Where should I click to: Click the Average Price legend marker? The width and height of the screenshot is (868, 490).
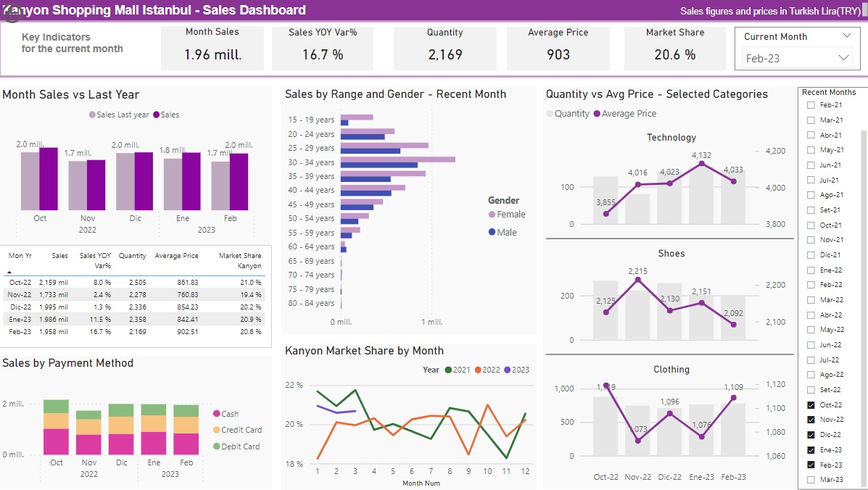(597, 114)
